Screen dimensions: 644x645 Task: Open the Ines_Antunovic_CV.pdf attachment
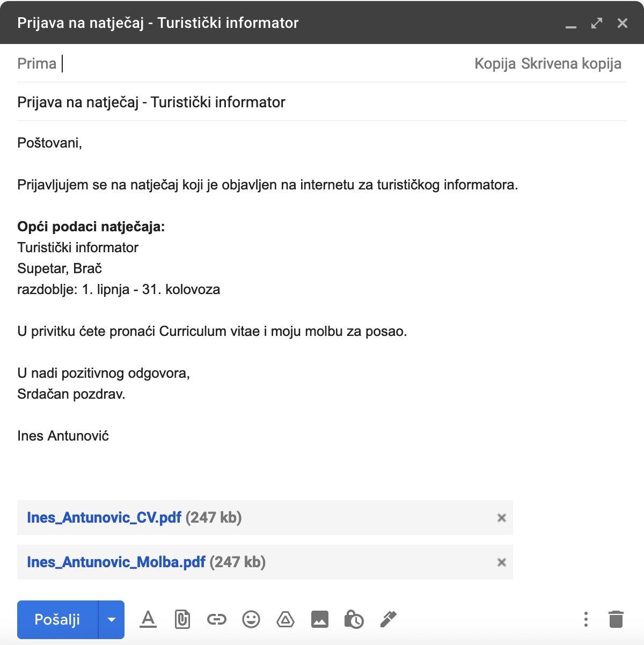pos(104,518)
